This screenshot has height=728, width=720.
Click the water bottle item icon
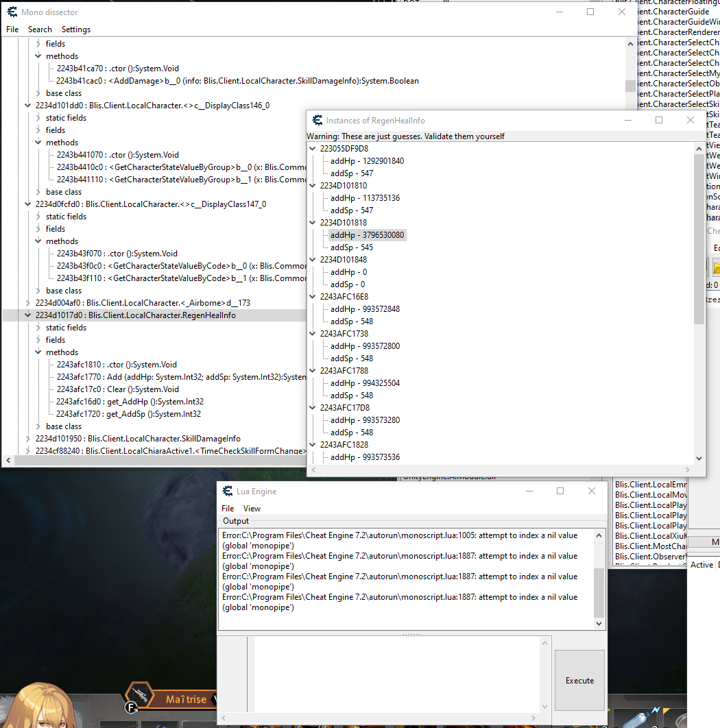coord(641,716)
